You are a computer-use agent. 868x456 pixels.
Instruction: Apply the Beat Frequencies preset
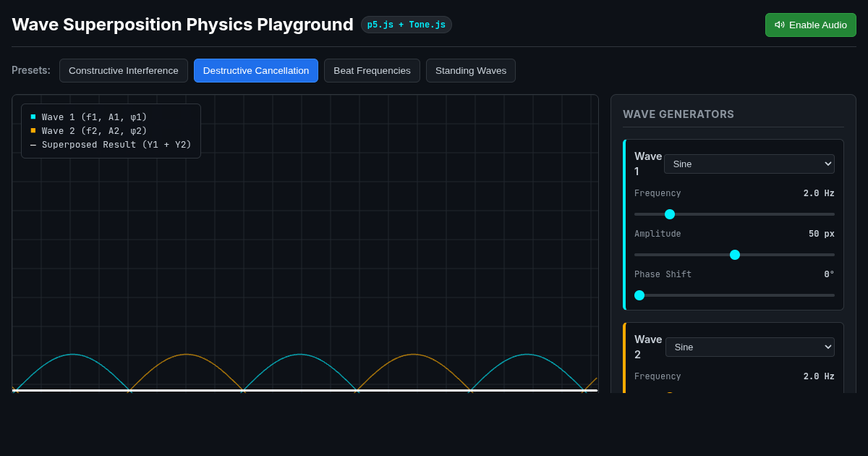click(372, 70)
